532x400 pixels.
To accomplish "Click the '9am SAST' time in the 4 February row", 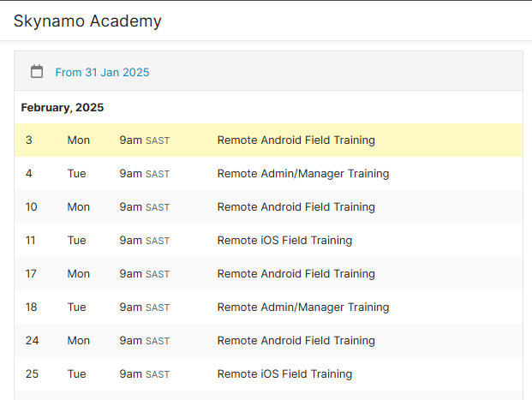I will [x=144, y=174].
